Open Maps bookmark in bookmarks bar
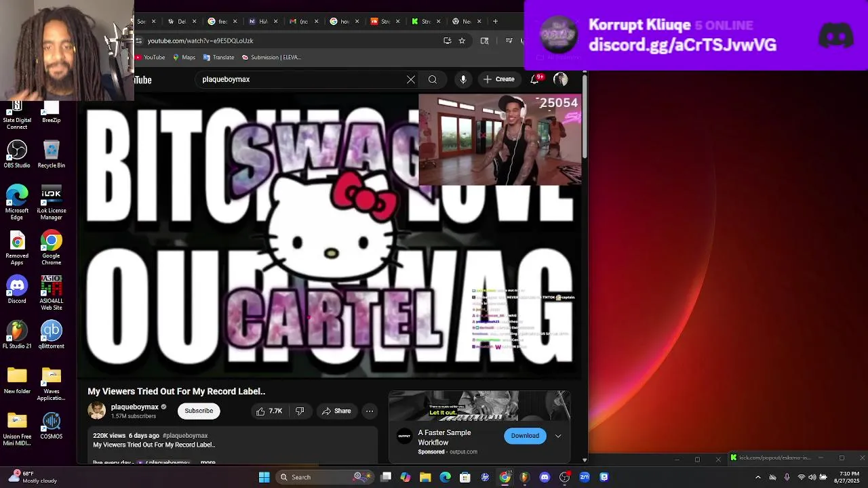The height and width of the screenshot is (488, 868). tap(184, 58)
